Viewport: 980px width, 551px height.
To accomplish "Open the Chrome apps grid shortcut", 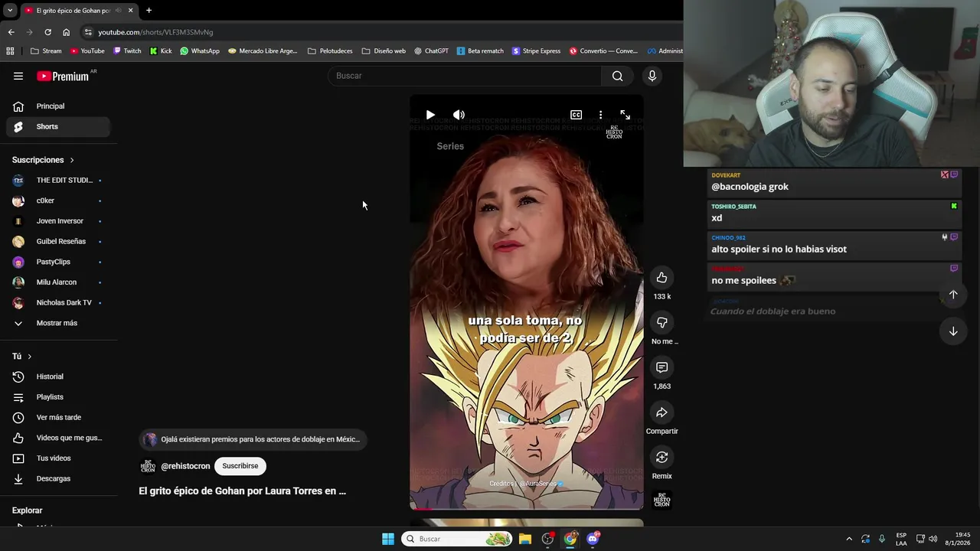I will click(x=10, y=51).
